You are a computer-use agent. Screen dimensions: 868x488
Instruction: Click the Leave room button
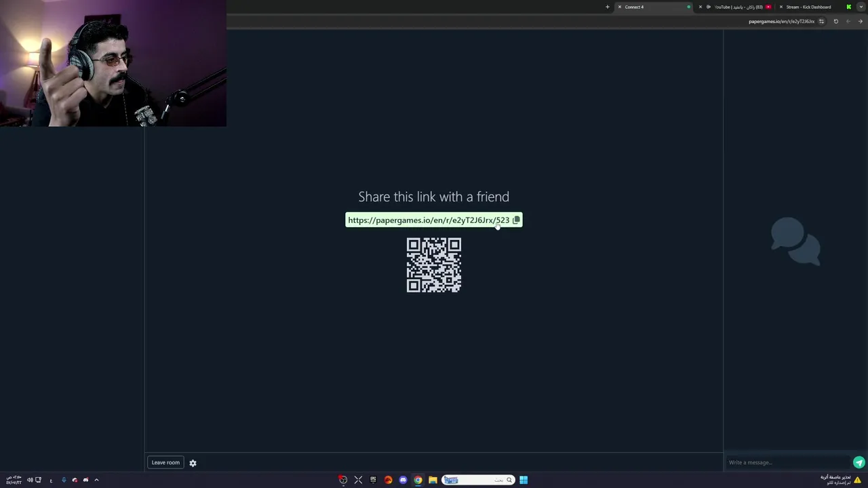165,462
